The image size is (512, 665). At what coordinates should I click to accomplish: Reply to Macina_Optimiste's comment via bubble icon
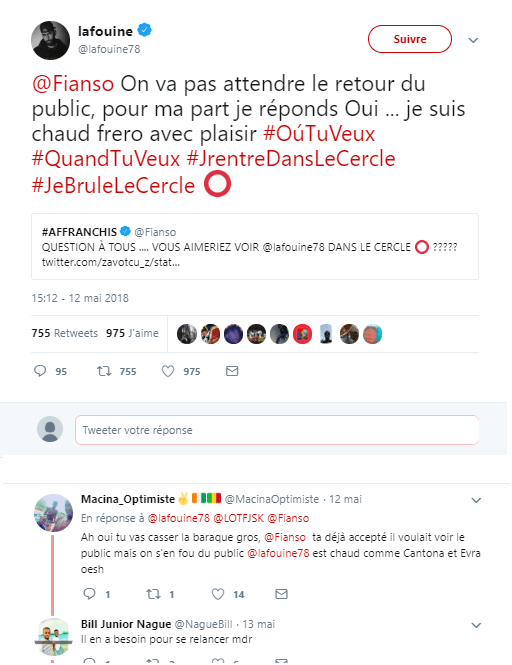pos(89,594)
